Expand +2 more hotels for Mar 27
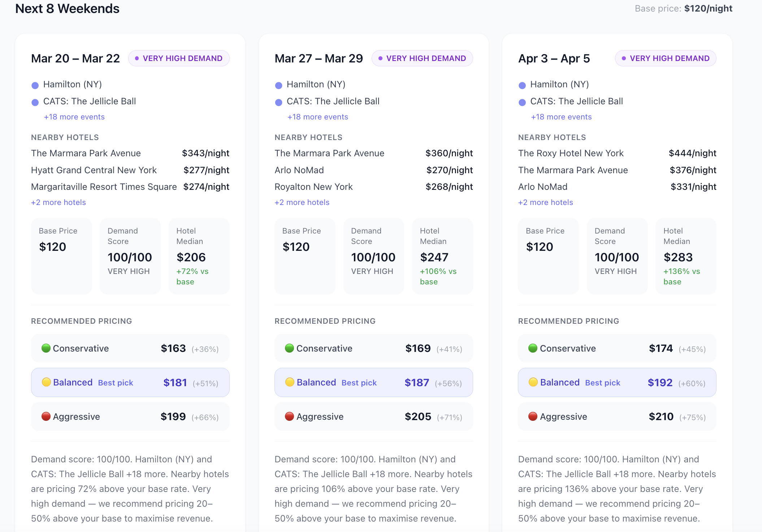The width and height of the screenshot is (762, 532). (302, 202)
